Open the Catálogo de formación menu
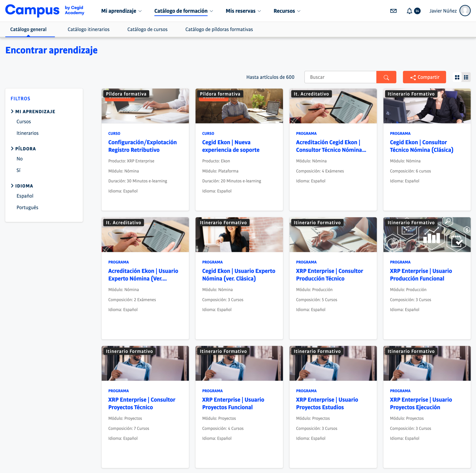The image size is (476, 473). coord(184,11)
